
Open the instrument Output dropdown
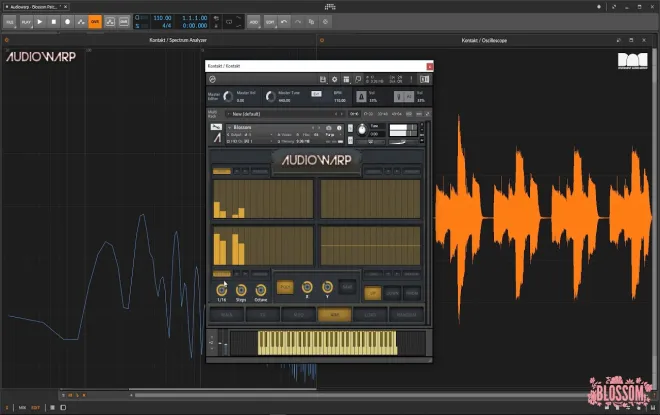pos(251,135)
